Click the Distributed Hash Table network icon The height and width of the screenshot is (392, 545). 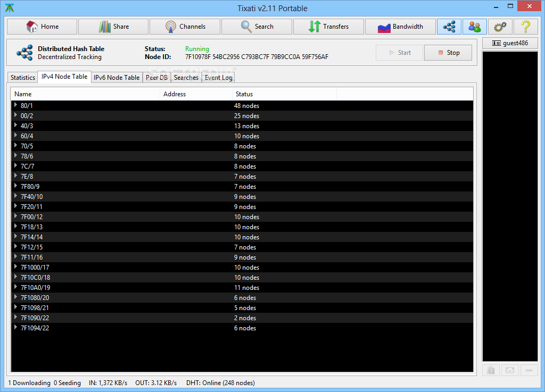click(24, 53)
